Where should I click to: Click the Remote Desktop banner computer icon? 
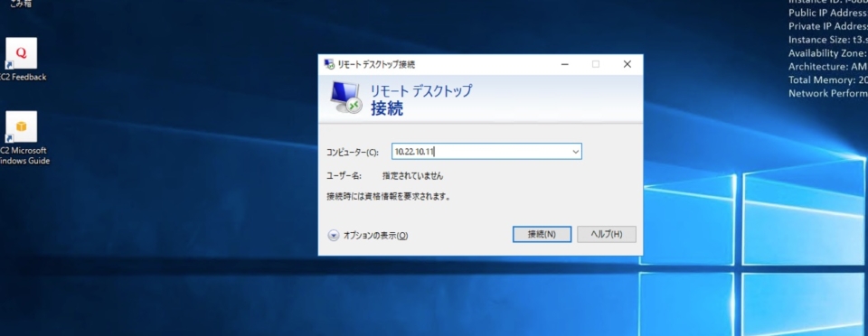[x=346, y=98]
